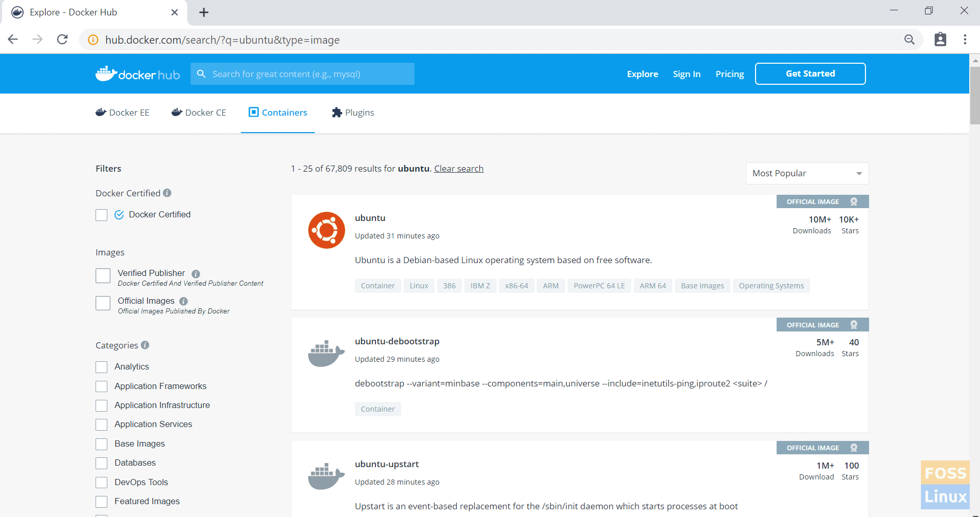Image resolution: width=980 pixels, height=517 pixels.
Task: Tick the Base Images category checkbox
Action: 102,444
